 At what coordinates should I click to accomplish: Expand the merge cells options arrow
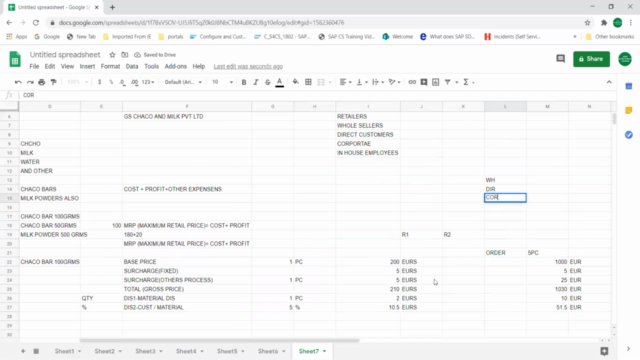point(330,82)
